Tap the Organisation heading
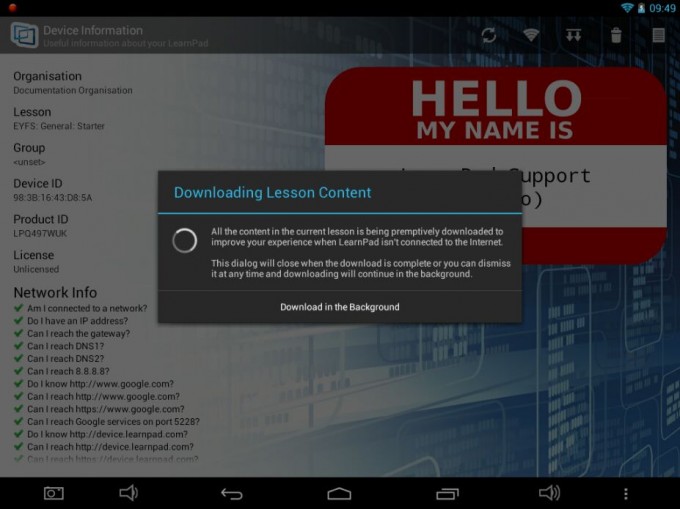 (47, 76)
